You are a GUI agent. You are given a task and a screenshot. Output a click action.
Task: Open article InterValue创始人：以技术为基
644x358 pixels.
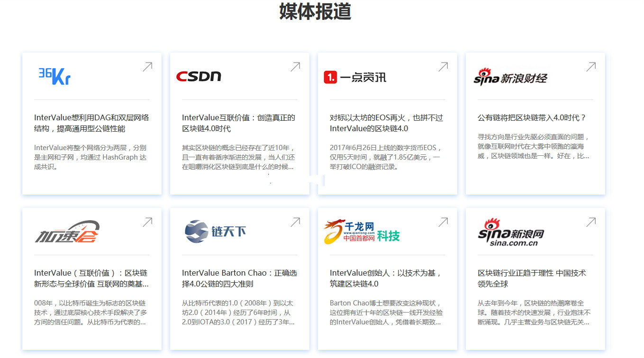click(385, 278)
